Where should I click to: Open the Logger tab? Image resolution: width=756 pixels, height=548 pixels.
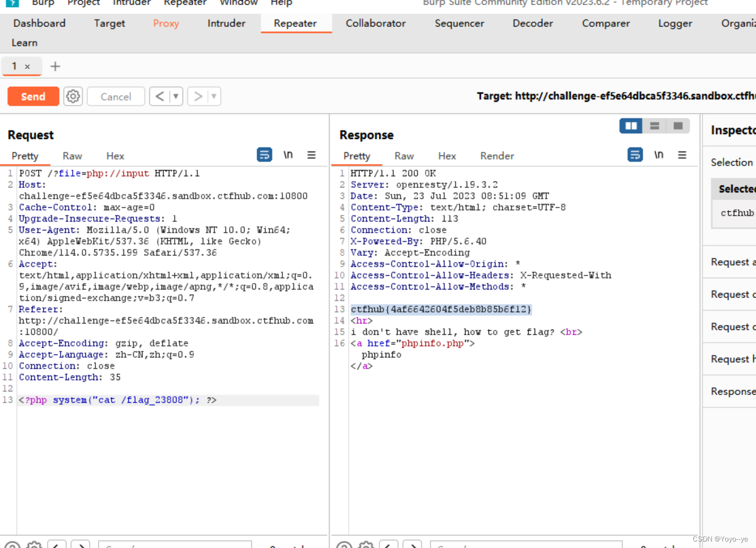pyautogui.click(x=675, y=23)
